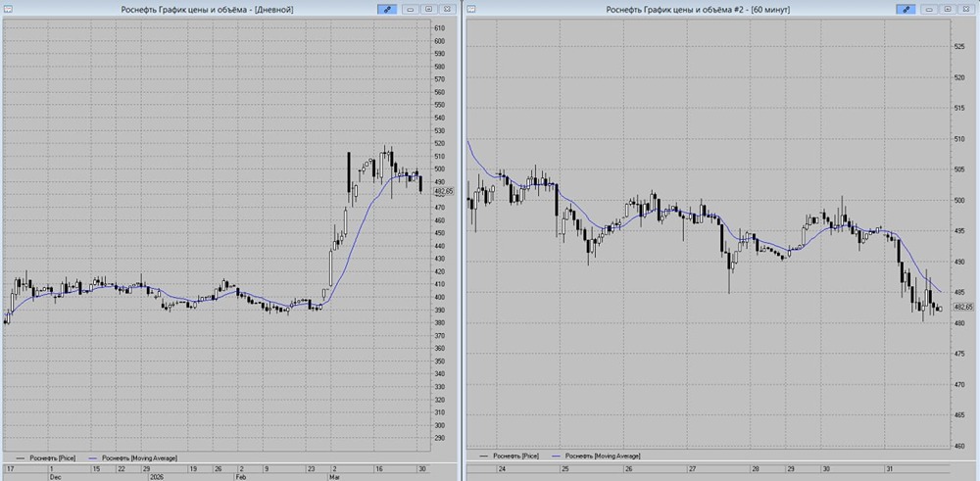Click date '17' on the daily time axis
Screen dimensions: 980x481
(11, 468)
